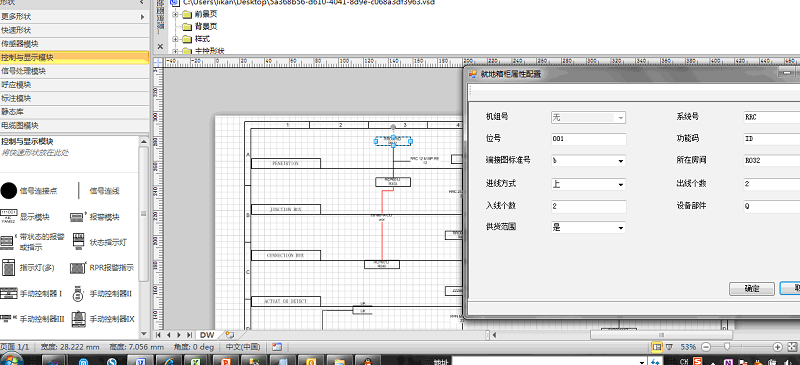The image size is (800, 365).
Task: Select the 控制与显示模块 stencil tab
Action: (74, 58)
